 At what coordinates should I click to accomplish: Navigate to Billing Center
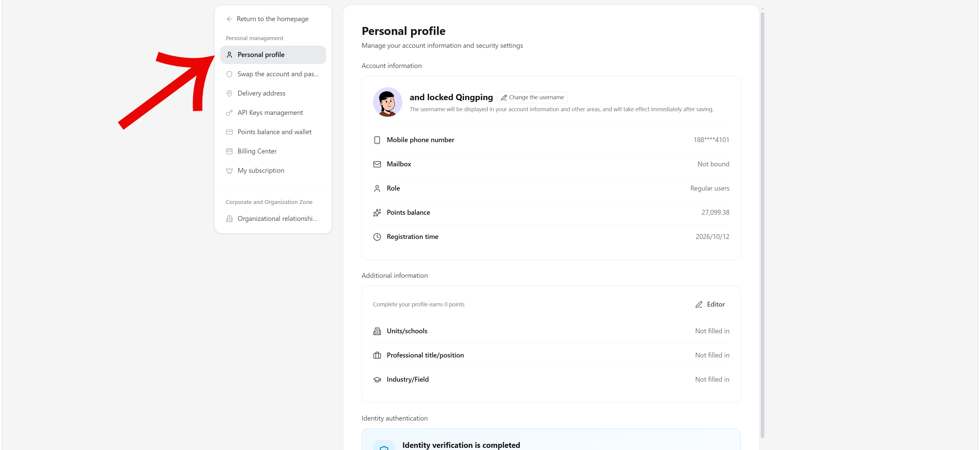point(273,151)
